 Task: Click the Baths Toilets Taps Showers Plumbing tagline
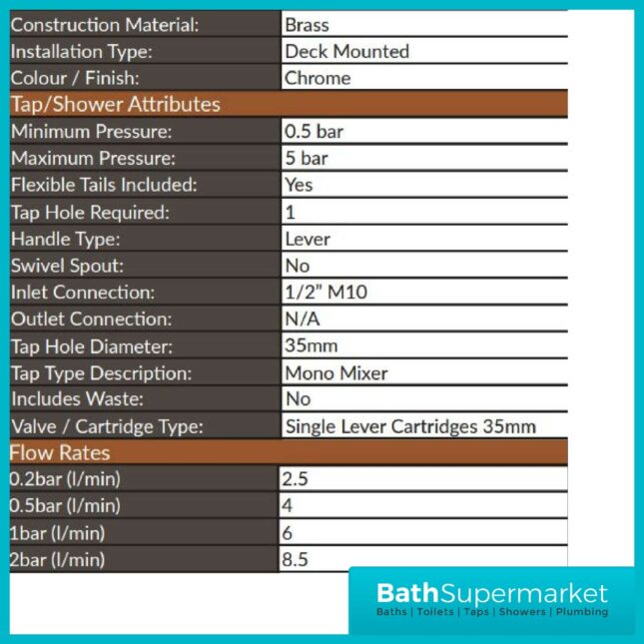(492, 612)
